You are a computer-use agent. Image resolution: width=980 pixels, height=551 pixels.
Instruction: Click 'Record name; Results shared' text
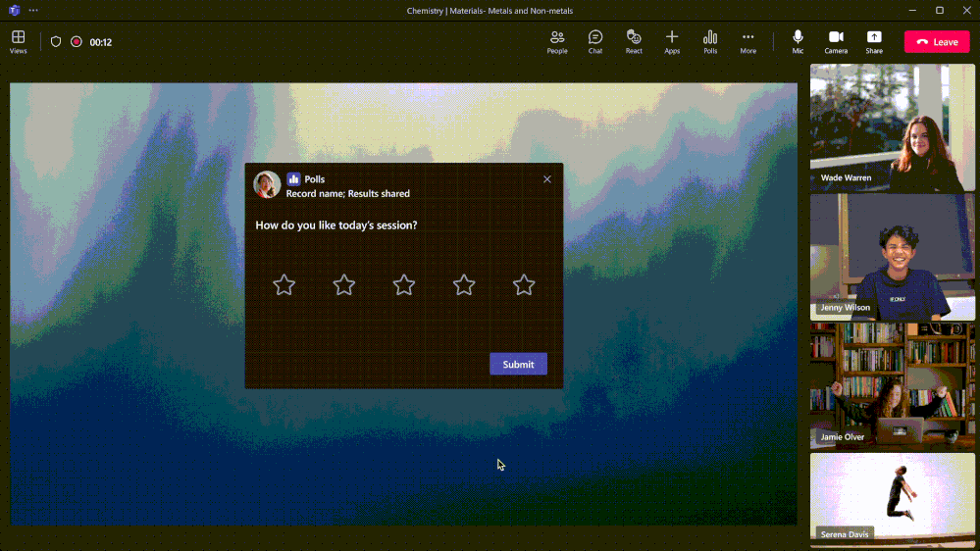tap(348, 194)
